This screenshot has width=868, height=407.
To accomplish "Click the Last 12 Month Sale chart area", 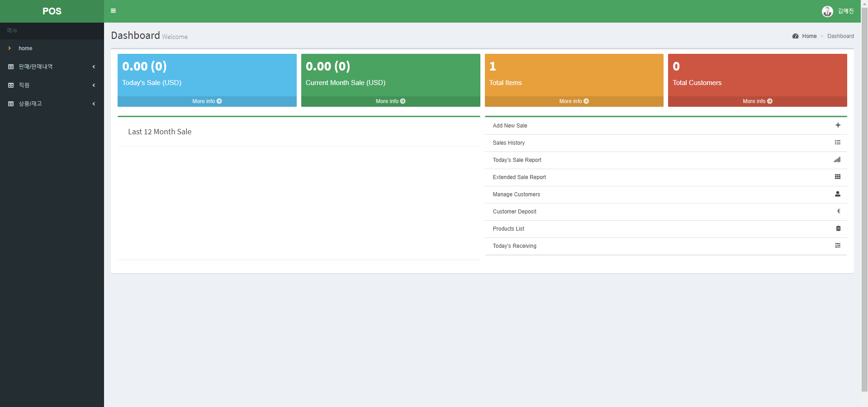I will pyautogui.click(x=299, y=199).
